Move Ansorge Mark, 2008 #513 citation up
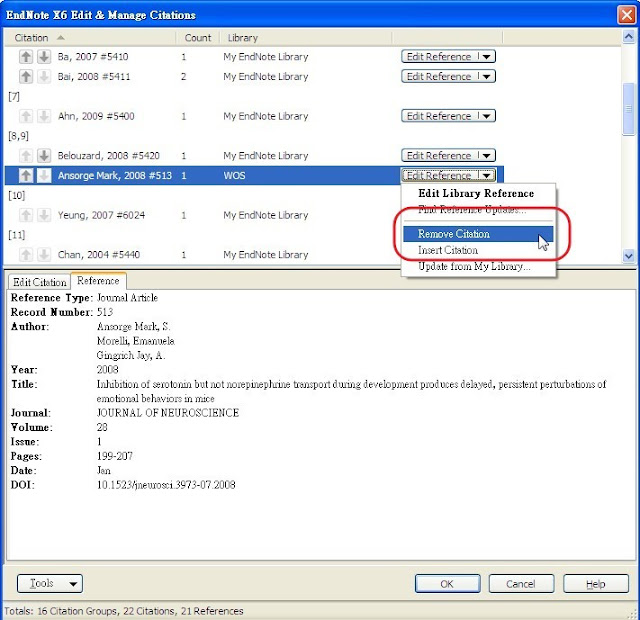Viewport: 640px width, 620px height. point(26,176)
